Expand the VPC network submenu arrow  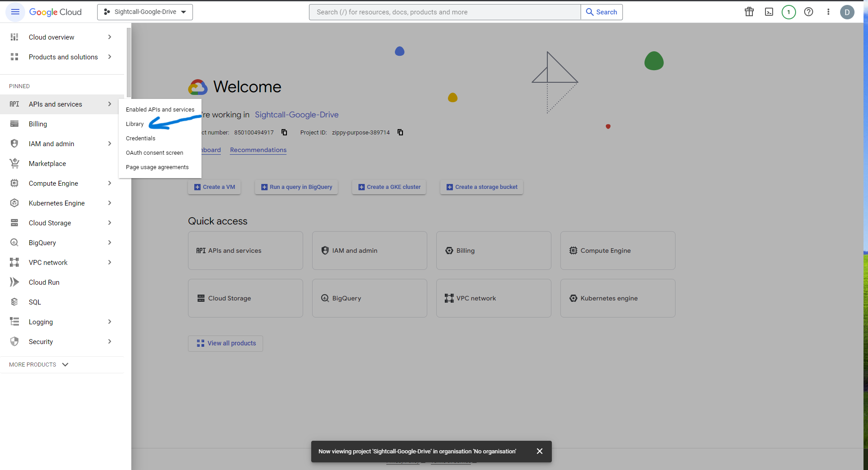(x=109, y=263)
